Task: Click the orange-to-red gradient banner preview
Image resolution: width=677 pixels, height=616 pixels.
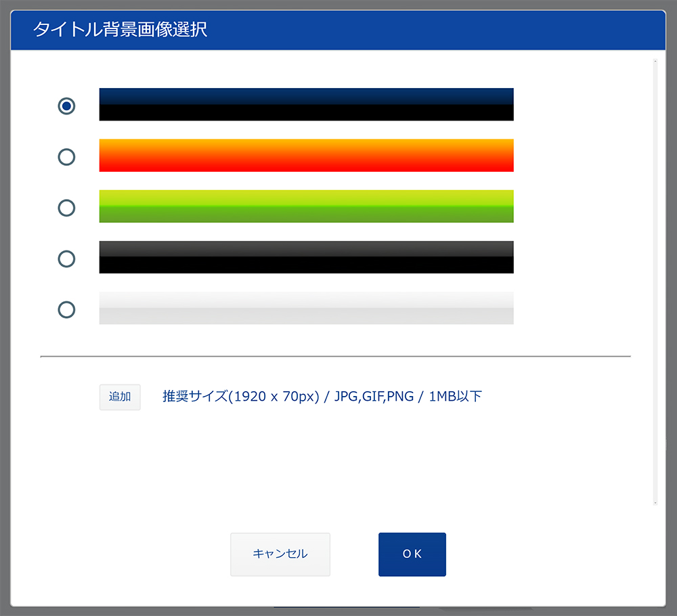Action: [306, 155]
